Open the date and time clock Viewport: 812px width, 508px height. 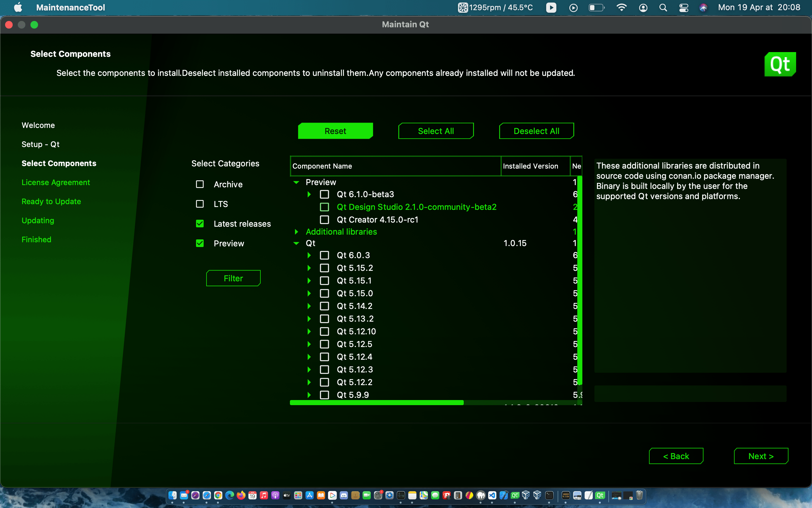point(759,7)
